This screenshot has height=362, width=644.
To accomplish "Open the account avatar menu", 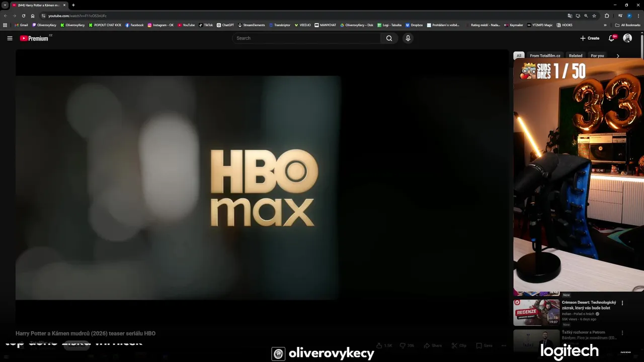I will click(x=627, y=38).
